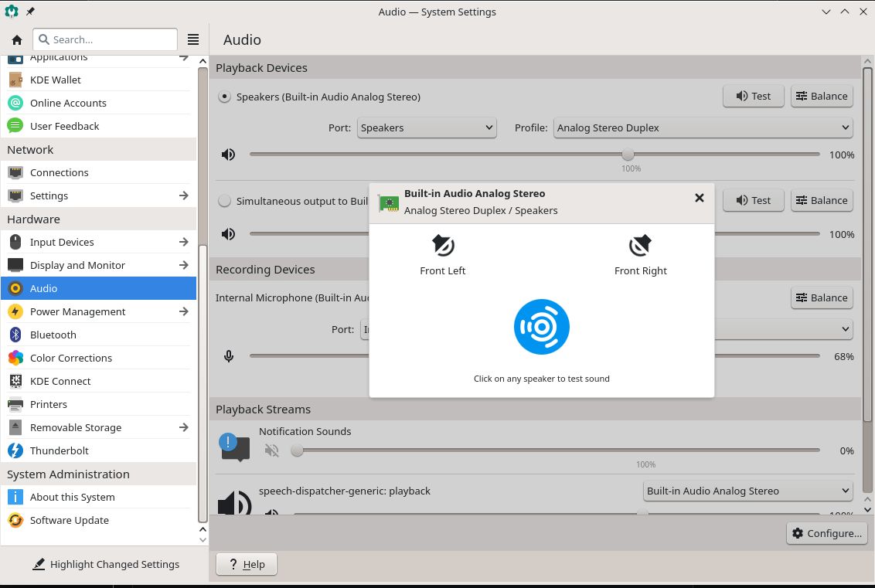This screenshot has height=588, width=875.
Task: Expand the Removable Storage category
Action: [x=184, y=427]
